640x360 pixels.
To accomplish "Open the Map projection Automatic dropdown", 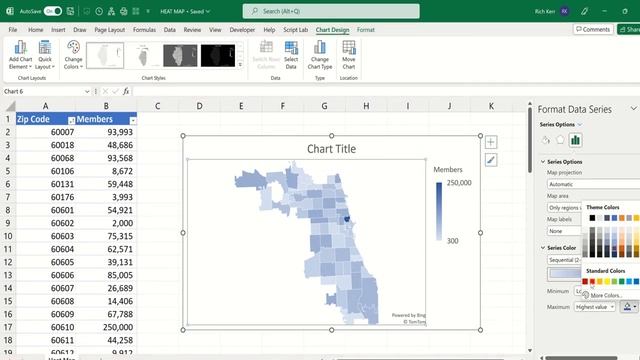I will [x=593, y=184].
